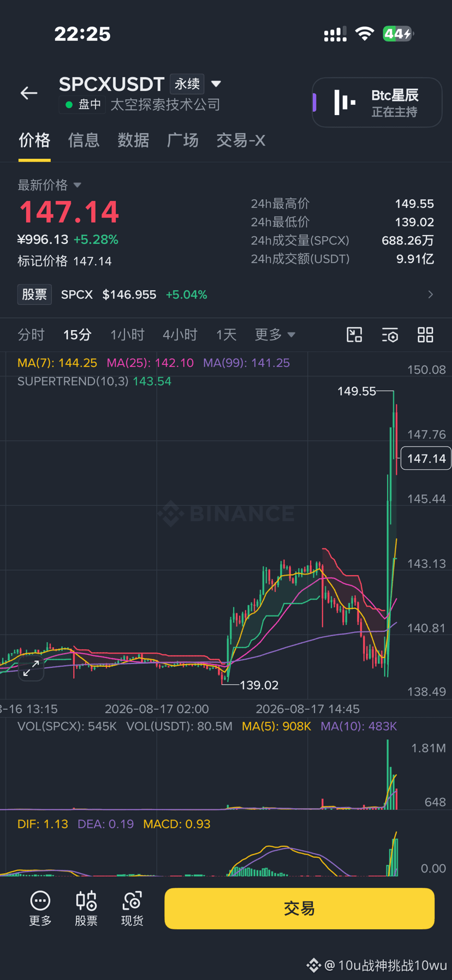This screenshot has width=452, height=980.
Task: Tap the volume MA(10): 483K label
Action: [x=359, y=726]
